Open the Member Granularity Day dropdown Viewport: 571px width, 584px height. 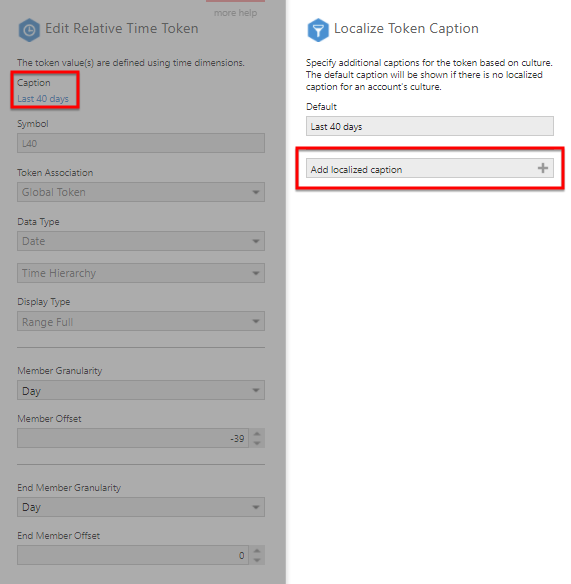pos(141,390)
